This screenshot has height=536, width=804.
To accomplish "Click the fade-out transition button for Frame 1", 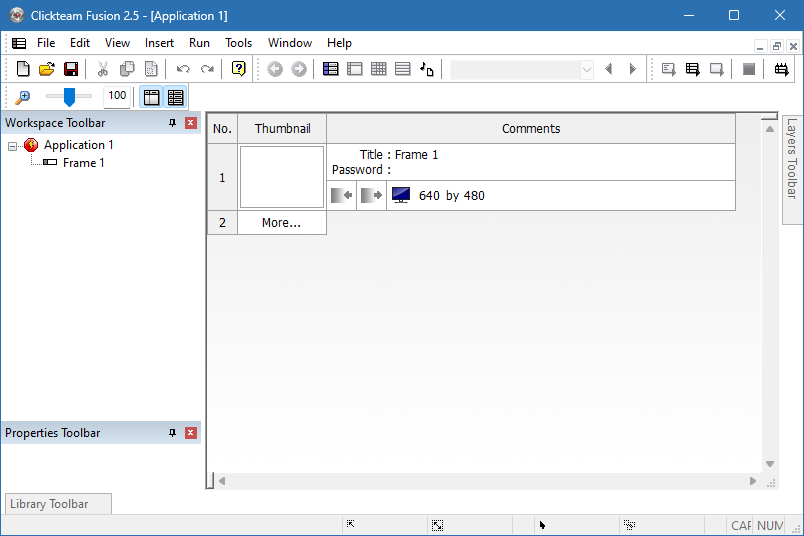I will tap(371, 195).
